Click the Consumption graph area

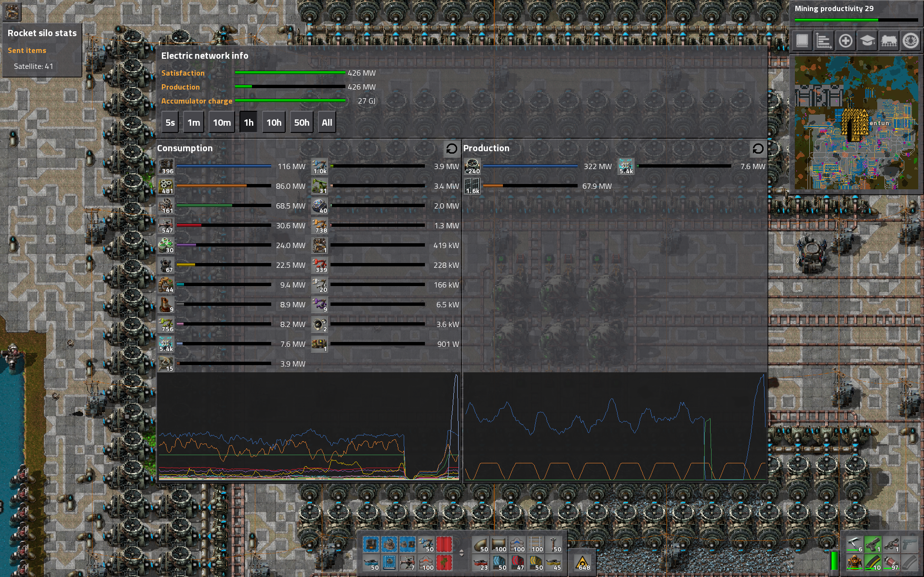309,427
